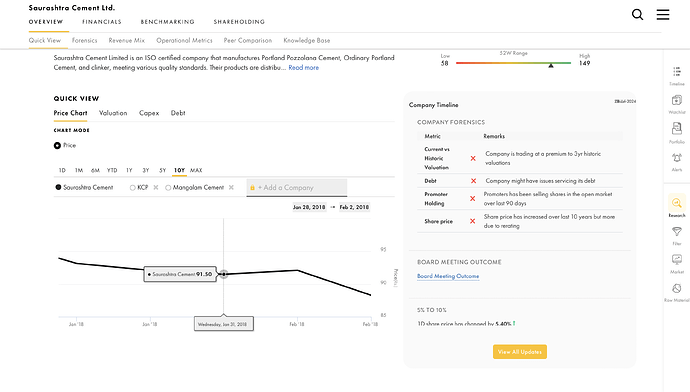
Task: Remove KCP from comparison
Action: (x=156, y=187)
